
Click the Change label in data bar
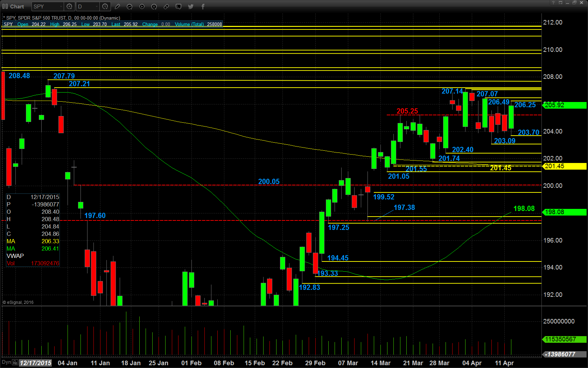(x=150, y=24)
